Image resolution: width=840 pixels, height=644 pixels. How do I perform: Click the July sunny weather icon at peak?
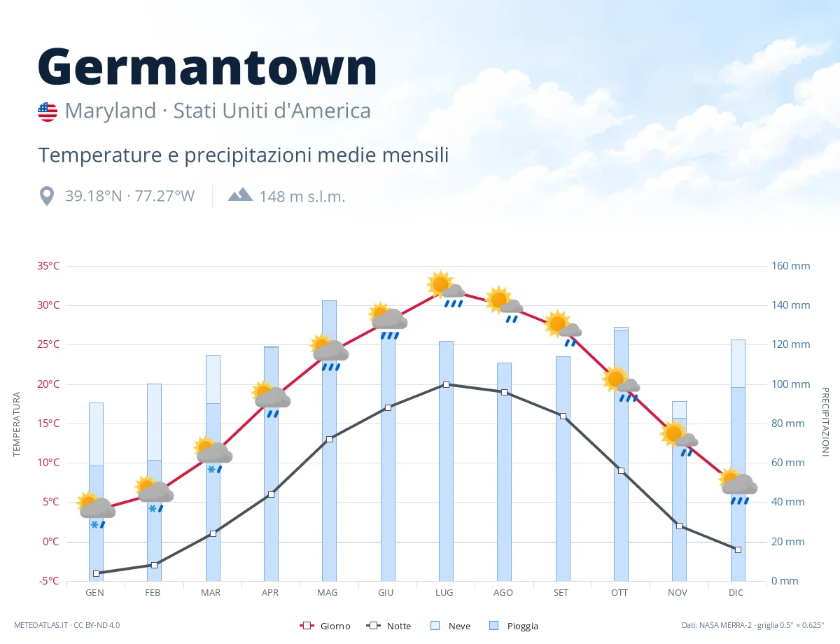coord(446,289)
